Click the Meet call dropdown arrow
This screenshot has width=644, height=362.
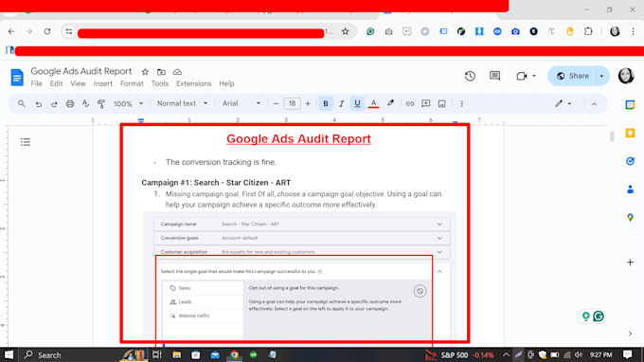[x=534, y=76]
